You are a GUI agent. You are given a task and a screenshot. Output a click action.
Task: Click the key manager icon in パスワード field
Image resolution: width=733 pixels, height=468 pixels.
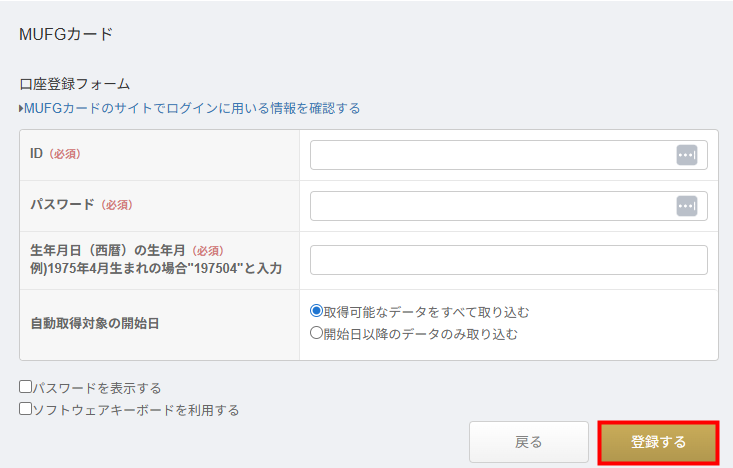click(686, 205)
